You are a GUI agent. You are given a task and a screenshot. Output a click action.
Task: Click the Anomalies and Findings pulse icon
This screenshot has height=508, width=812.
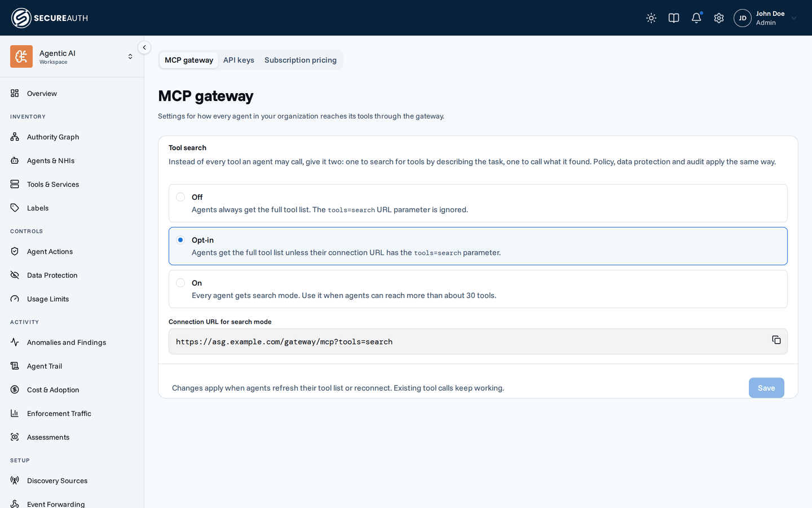15,342
